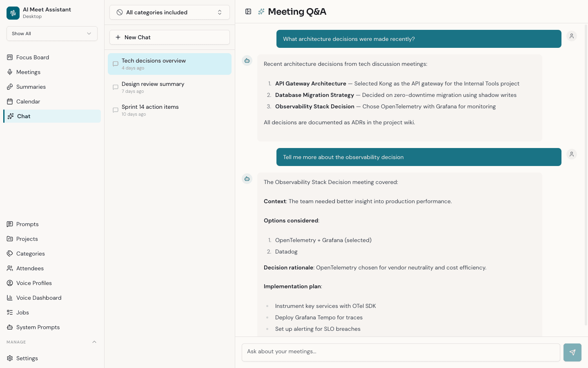This screenshot has width=588, height=368.
Task: Open the Summaries panel
Action: (x=31, y=87)
